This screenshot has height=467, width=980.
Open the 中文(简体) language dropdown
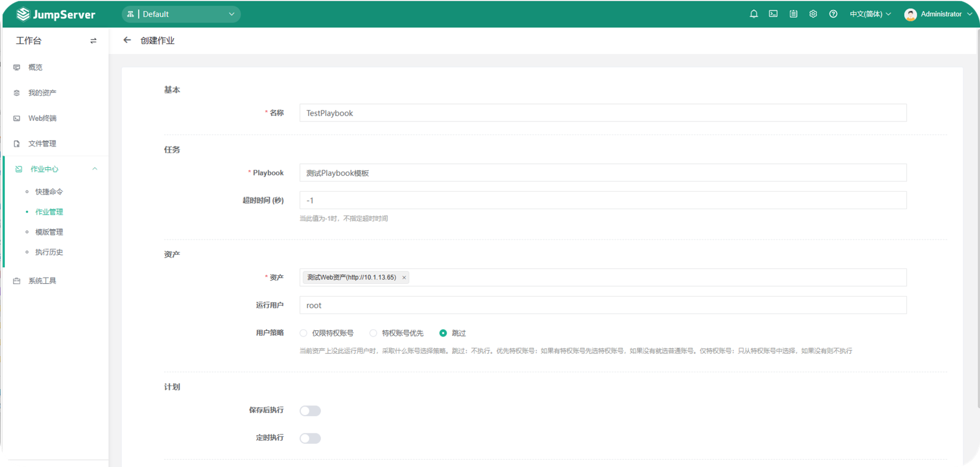click(x=870, y=14)
